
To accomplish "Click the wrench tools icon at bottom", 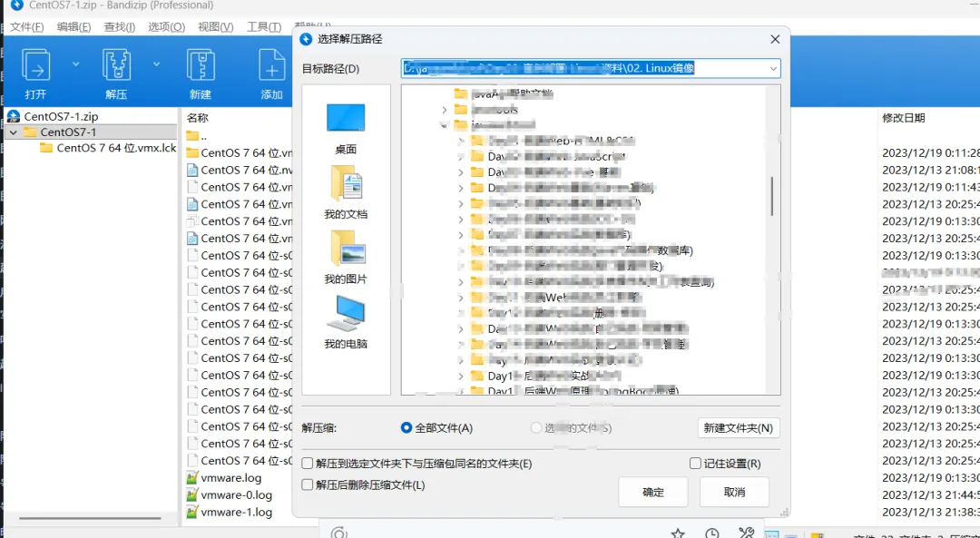I will (746, 533).
